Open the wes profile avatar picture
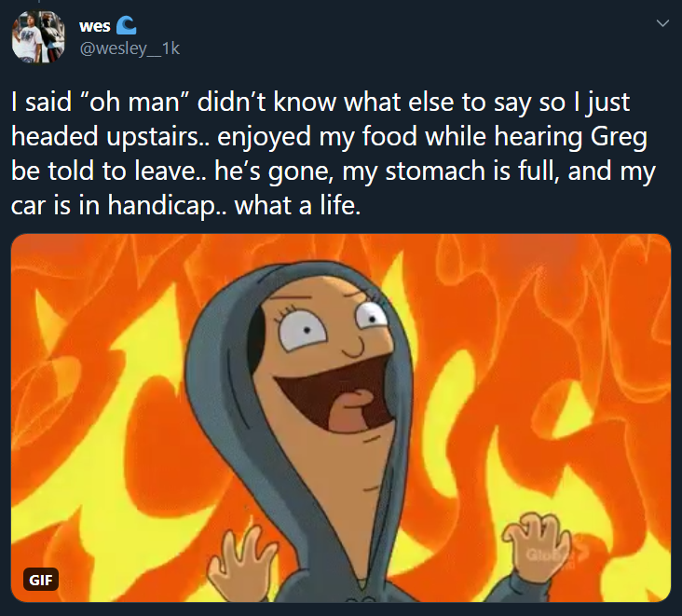This screenshot has height=616, width=682. (x=38, y=36)
